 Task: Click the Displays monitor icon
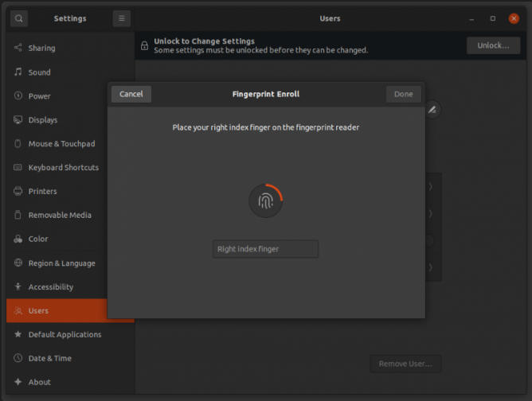[x=18, y=119]
